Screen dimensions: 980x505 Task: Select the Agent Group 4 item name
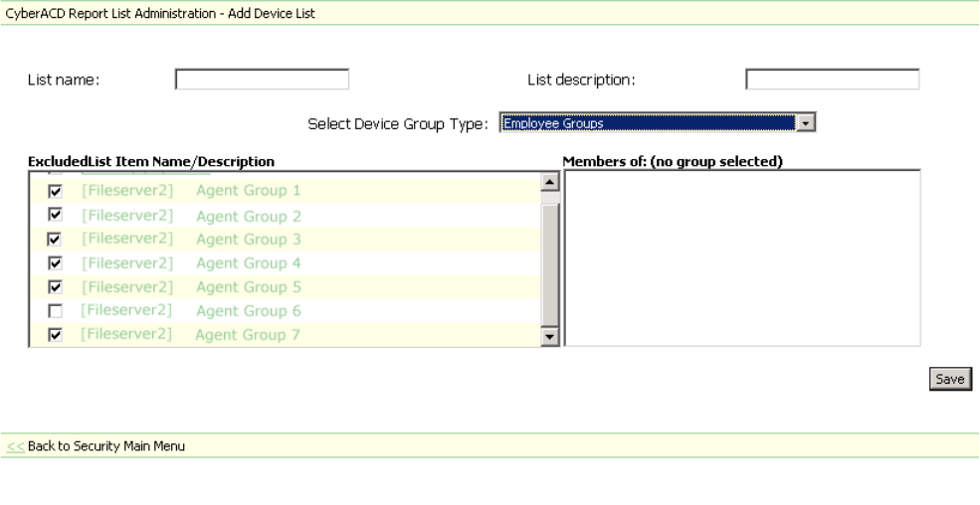click(248, 263)
